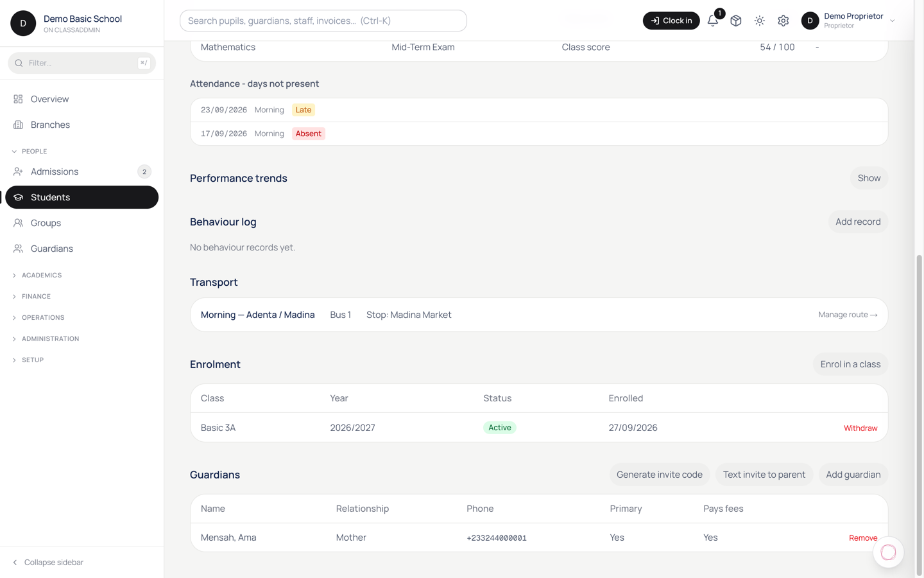Add a behaviour record

(x=858, y=222)
